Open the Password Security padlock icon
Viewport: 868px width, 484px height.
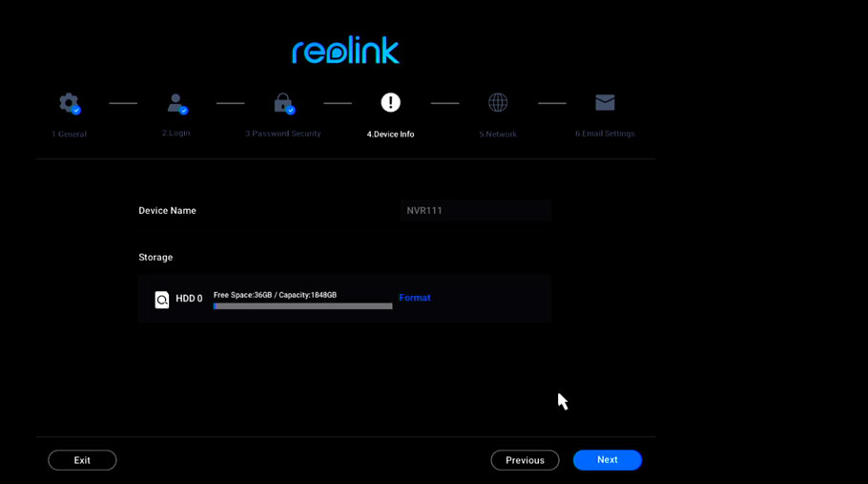282,102
